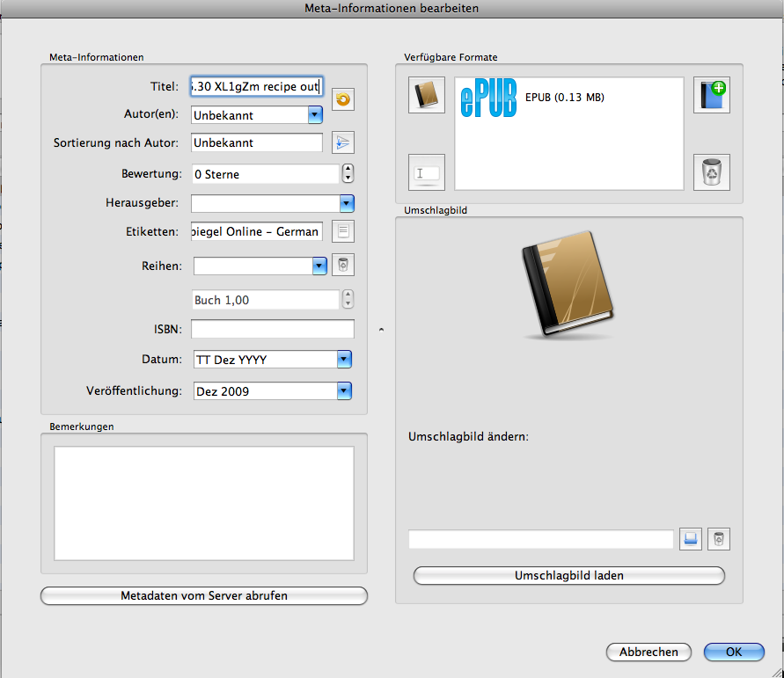Click the auto-generate author sort arrow icon
Image resolution: width=784 pixels, height=678 pixels.
pyautogui.click(x=343, y=142)
